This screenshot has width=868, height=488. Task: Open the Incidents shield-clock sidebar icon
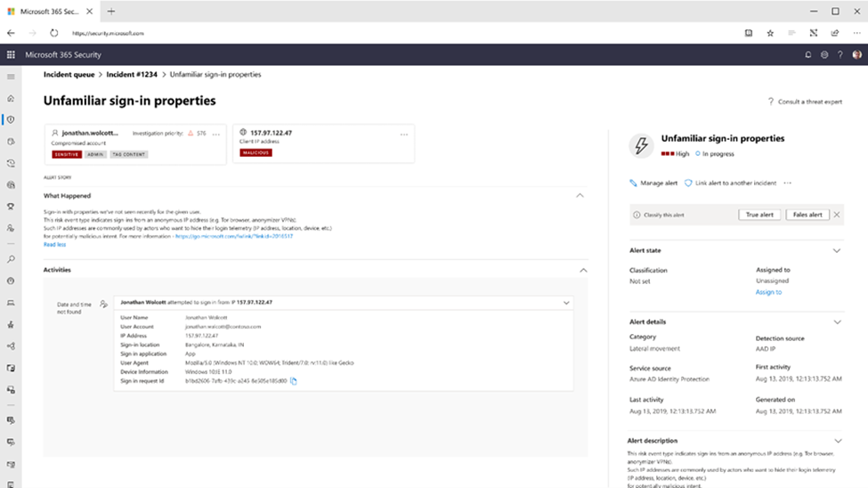[x=11, y=119]
